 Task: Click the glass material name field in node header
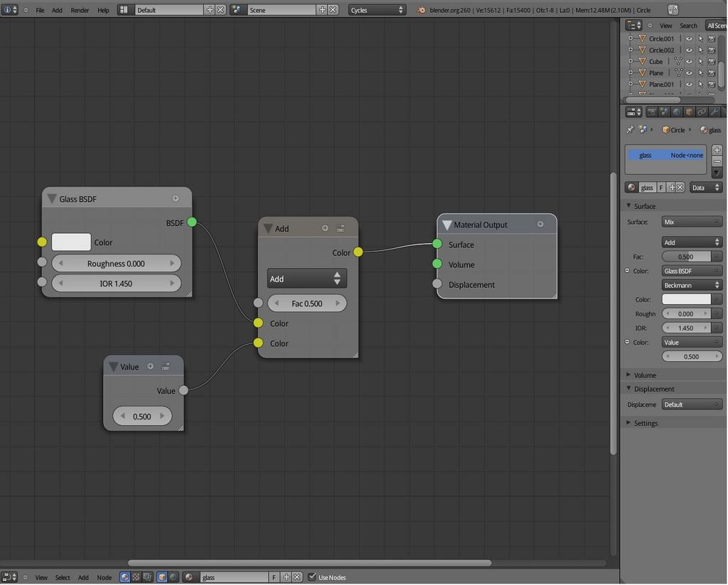click(x=234, y=577)
